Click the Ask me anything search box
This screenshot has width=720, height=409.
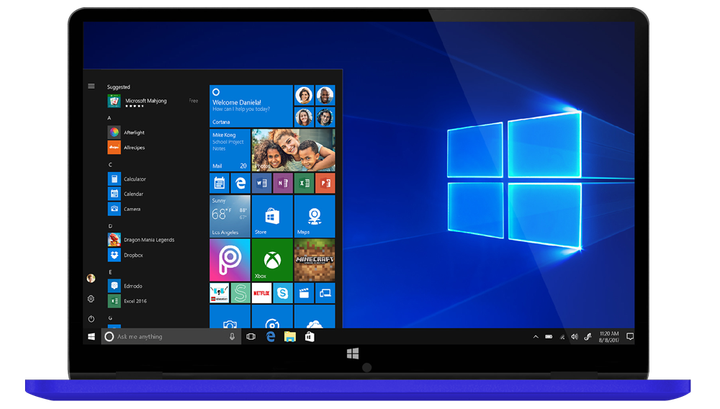point(171,336)
